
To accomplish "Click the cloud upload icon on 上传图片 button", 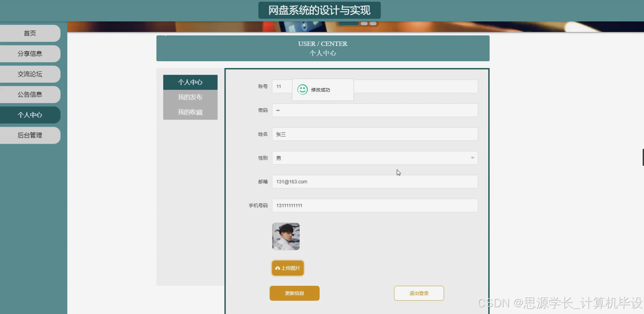I will click(x=277, y=268).
